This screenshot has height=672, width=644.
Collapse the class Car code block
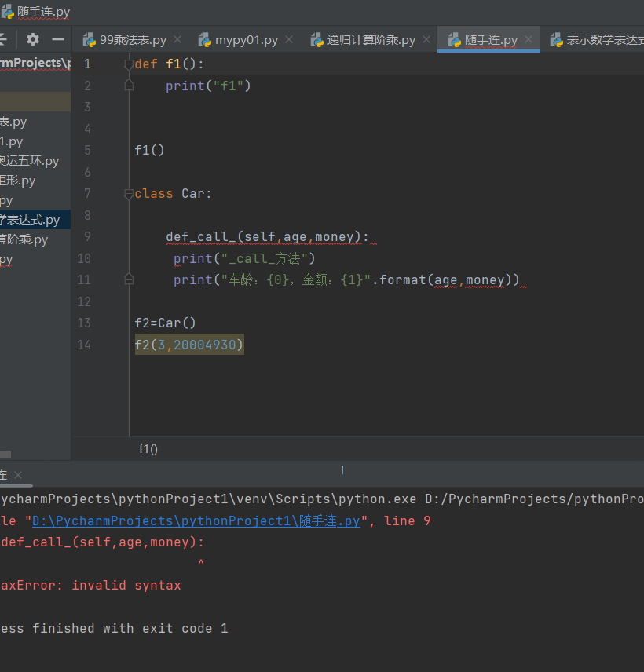[129, 194]
